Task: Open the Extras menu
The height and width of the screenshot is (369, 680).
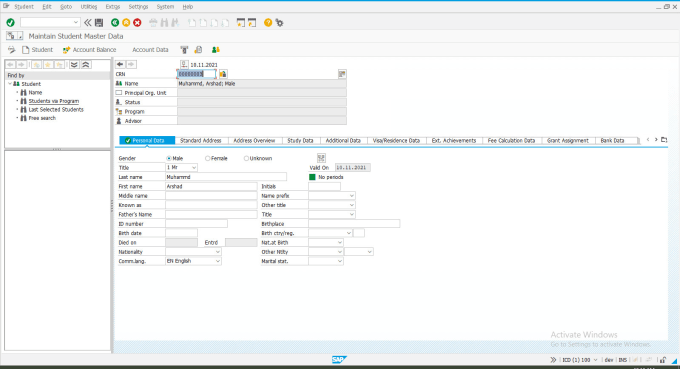Action: pyautogui.click(x=113, y=7)
